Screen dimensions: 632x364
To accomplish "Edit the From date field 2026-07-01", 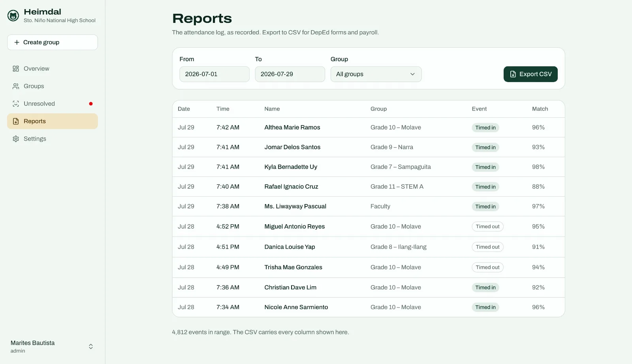I will tap(214, 74).
